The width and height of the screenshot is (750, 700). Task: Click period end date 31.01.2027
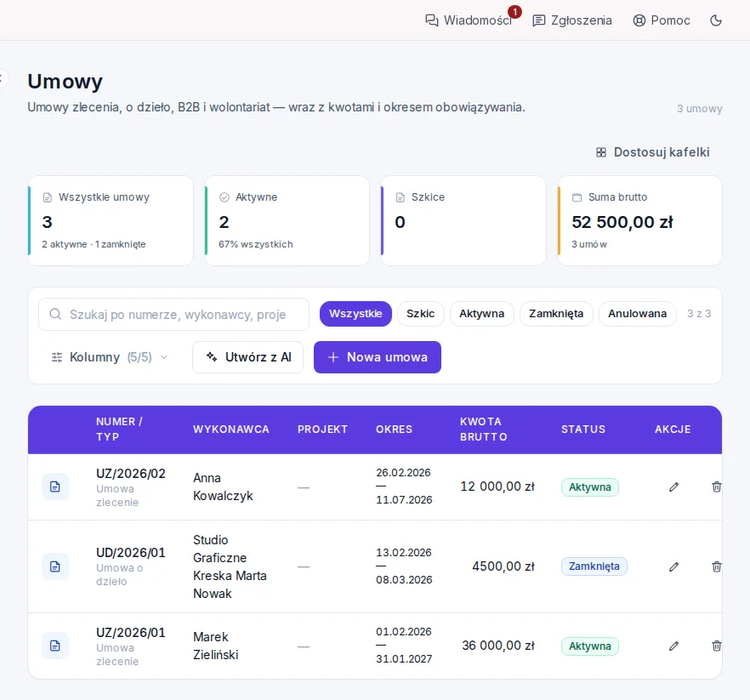click(x=404, y=659)
